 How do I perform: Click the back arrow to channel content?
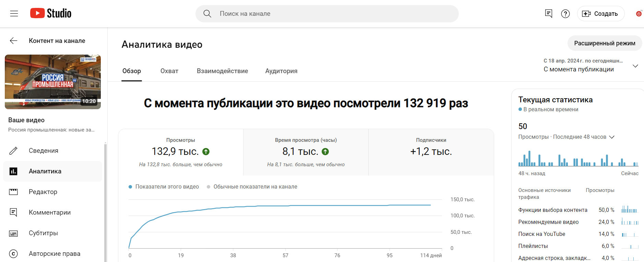click(x=14, y=41)
